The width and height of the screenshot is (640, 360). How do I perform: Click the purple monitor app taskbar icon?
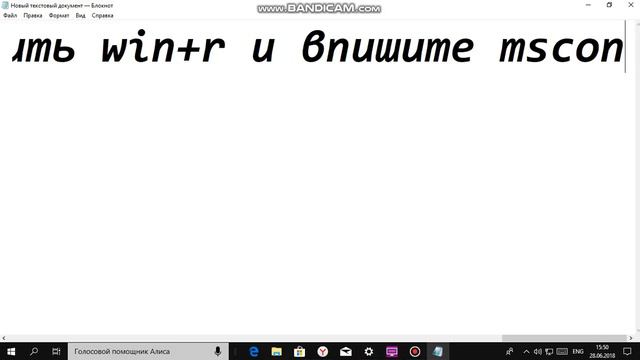click(392, 351)
